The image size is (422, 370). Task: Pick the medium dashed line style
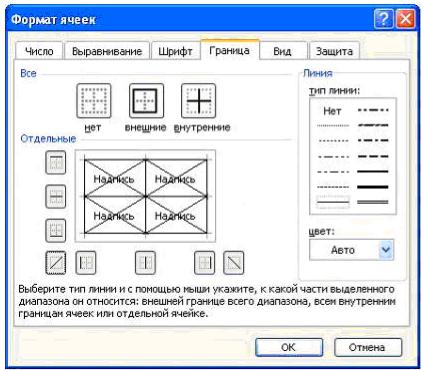(373, 156)
